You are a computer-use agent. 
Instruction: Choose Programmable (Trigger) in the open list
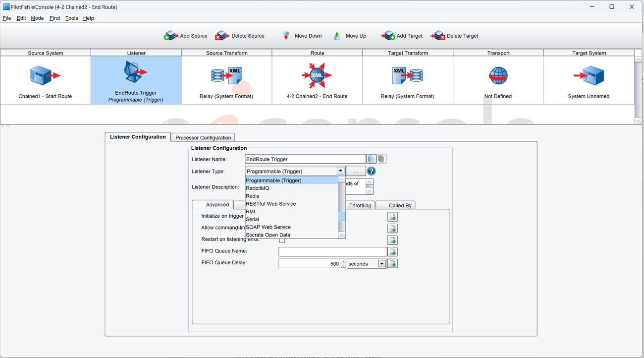292,180
